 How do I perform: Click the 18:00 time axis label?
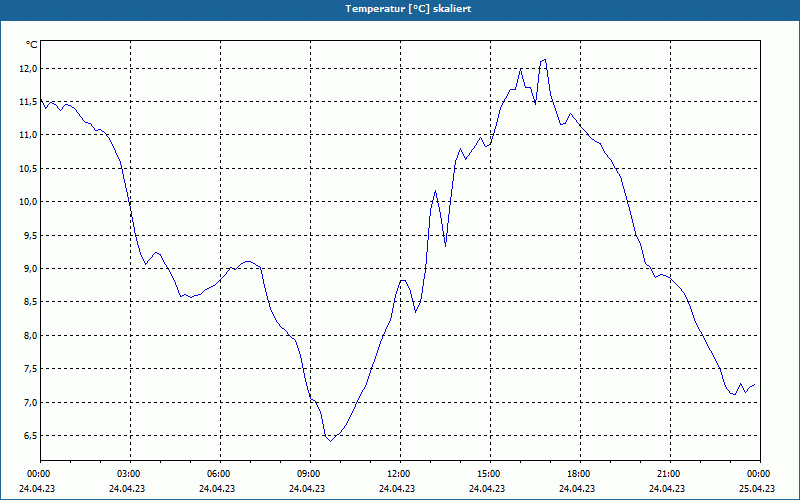[580, 474]
